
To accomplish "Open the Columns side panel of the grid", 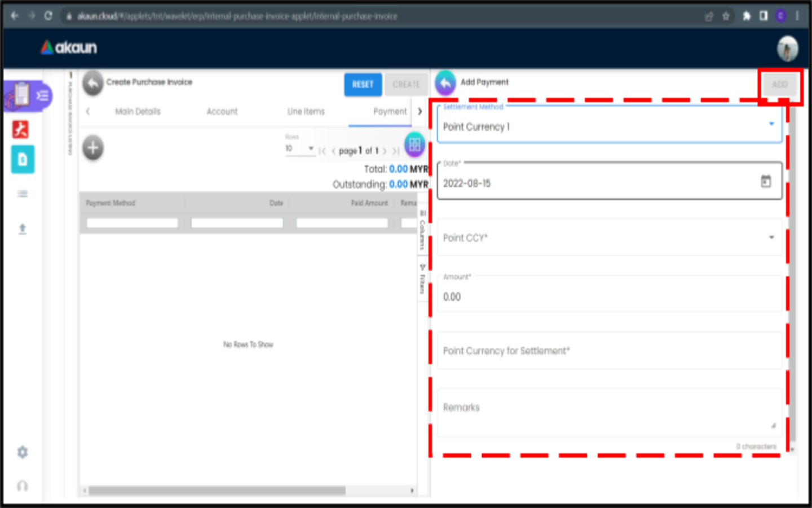I will pos(423,230).
